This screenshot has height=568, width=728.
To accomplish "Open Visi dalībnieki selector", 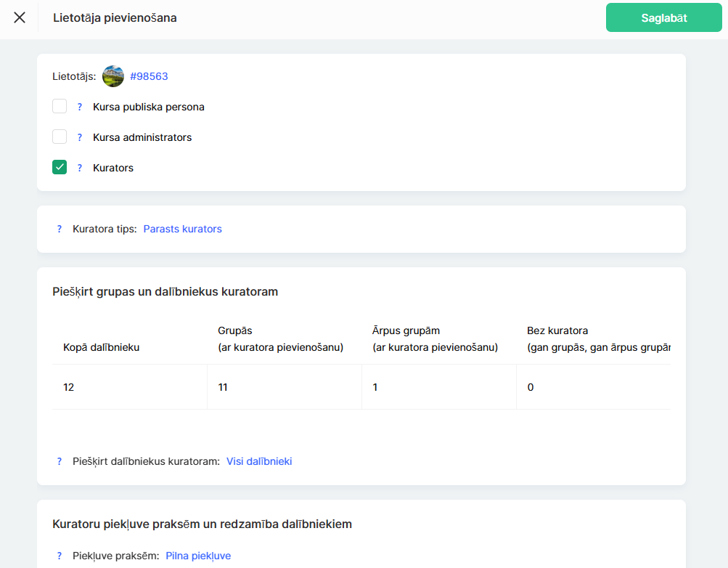I will (259, 461).
